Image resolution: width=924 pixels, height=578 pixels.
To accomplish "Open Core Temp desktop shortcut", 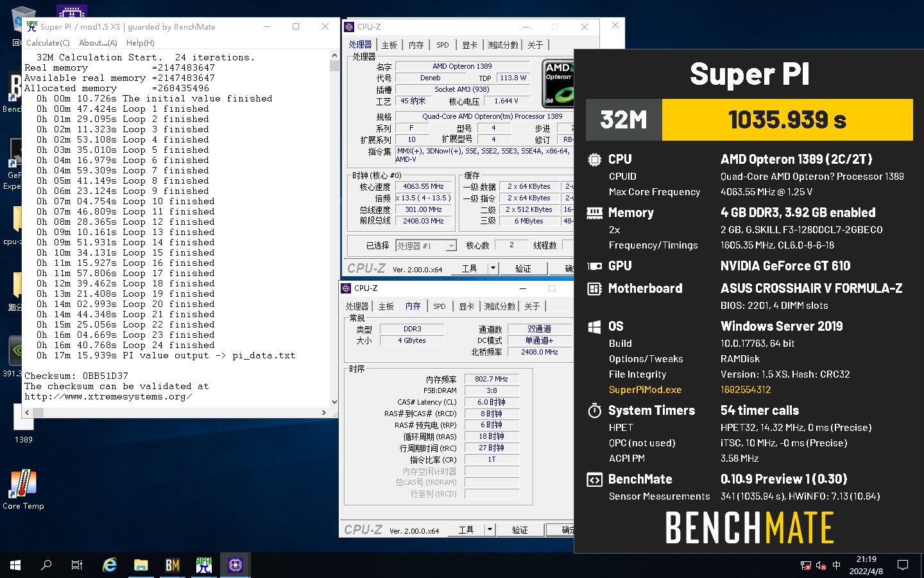I will pos(23,490).
